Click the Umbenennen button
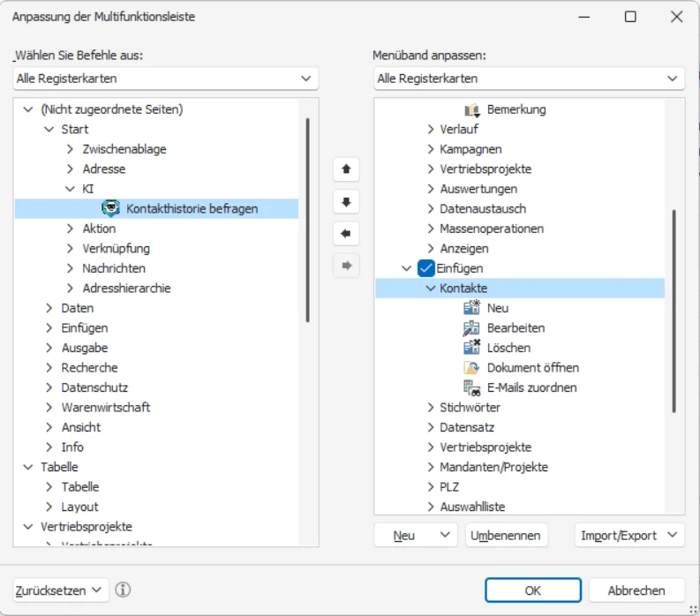This screenshot has width=700, height=616. tap(506, 535)
